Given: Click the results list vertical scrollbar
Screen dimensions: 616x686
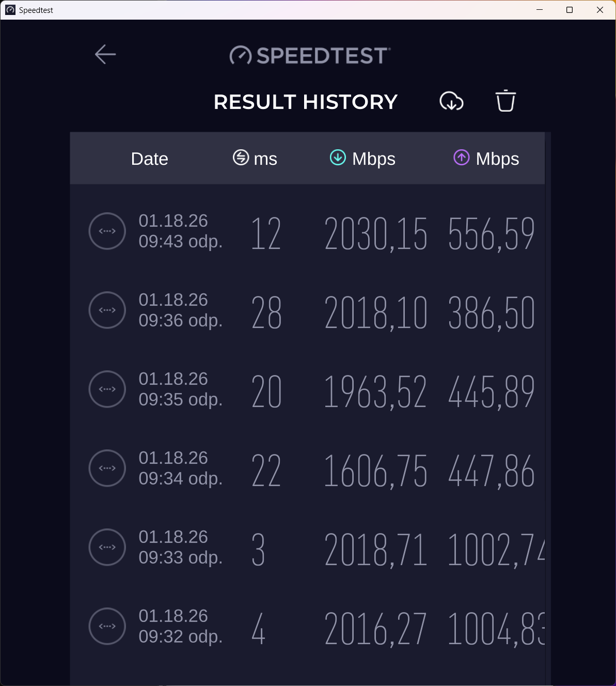Looking at the screenshot, I should coord(548,362).
